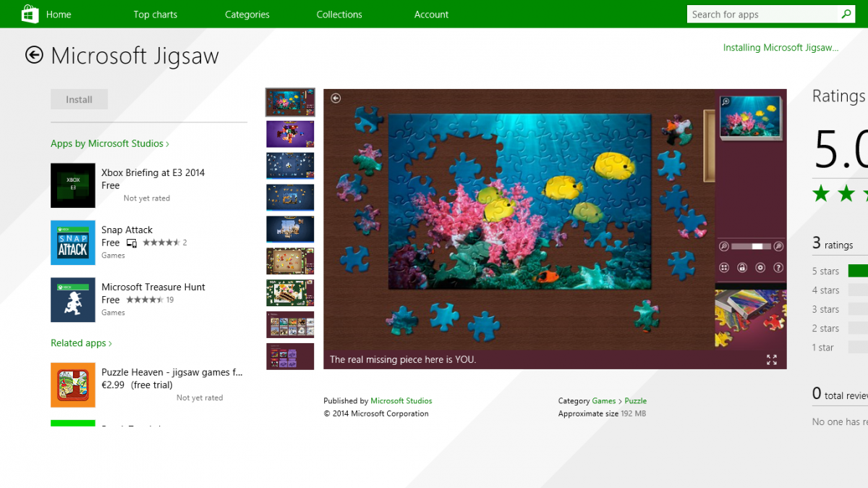The width and height of the screenshot is (868, 488).
Task: Click the Windows Store bag logo
Action: (30, 14)
